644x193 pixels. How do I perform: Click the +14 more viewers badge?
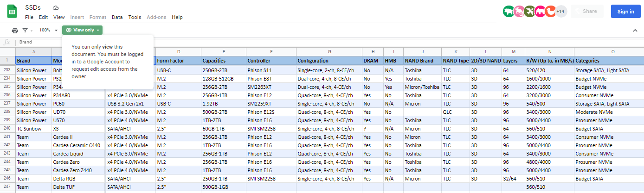561,12
